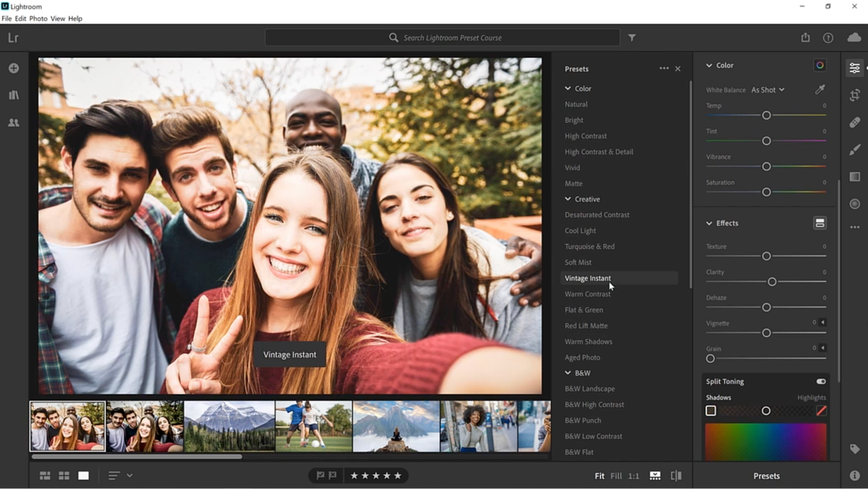Screen dimensions: 868x489
Task: Open the Photo menu
Action: point(38,18)
